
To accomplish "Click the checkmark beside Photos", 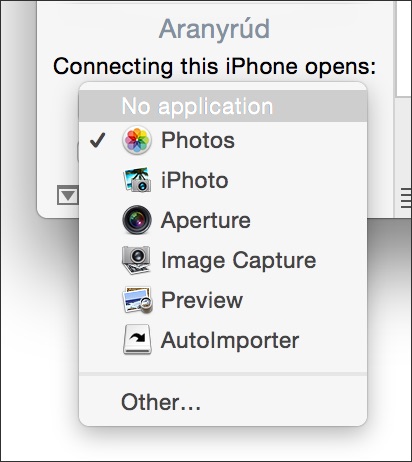I will (x=98, y=140).
